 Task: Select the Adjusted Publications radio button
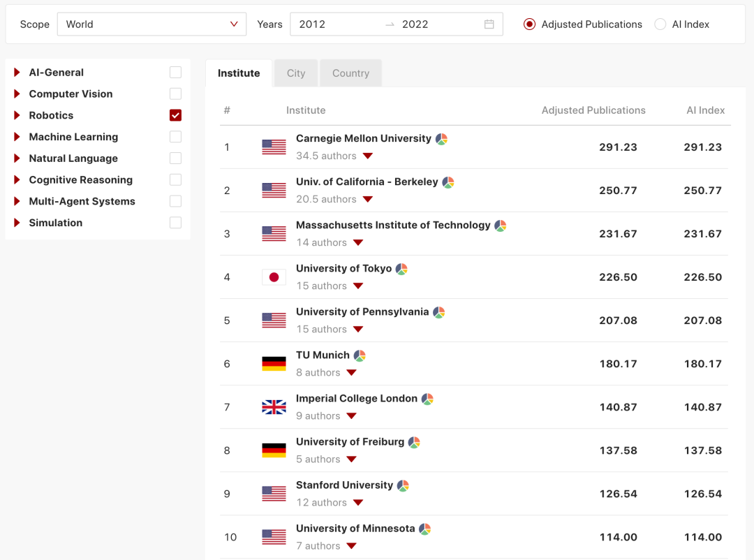pos(529,24)
